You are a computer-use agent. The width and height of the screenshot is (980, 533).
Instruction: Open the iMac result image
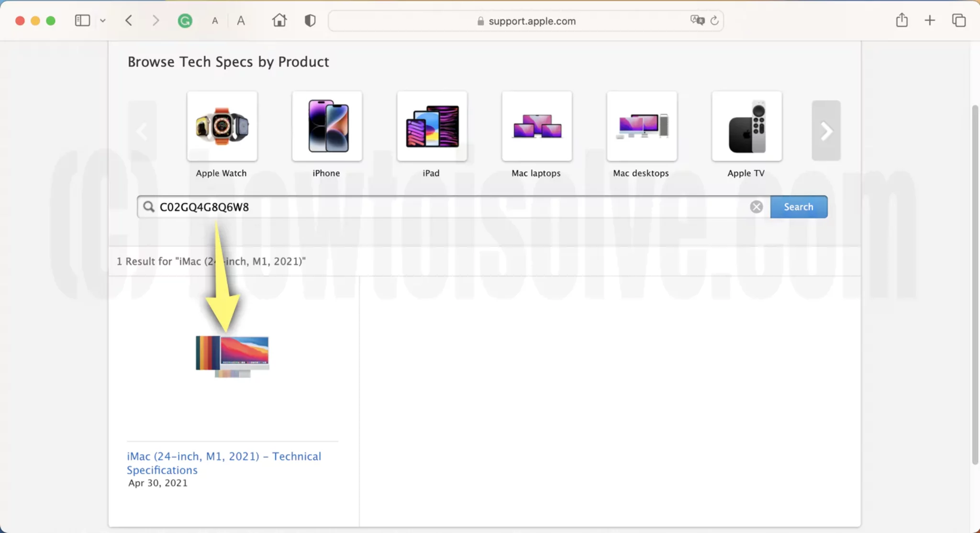(233, 356)
